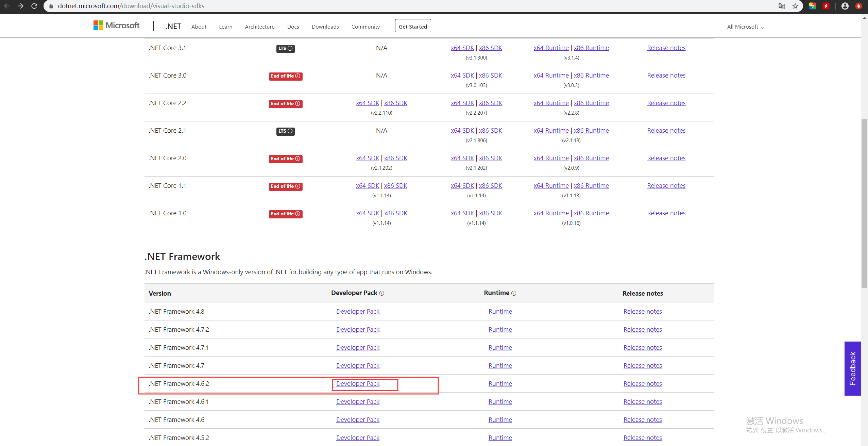Select the 'Release notes' column header
This screenshot has width=868, height=446.
pyautogui.click(x=643, y=293)
